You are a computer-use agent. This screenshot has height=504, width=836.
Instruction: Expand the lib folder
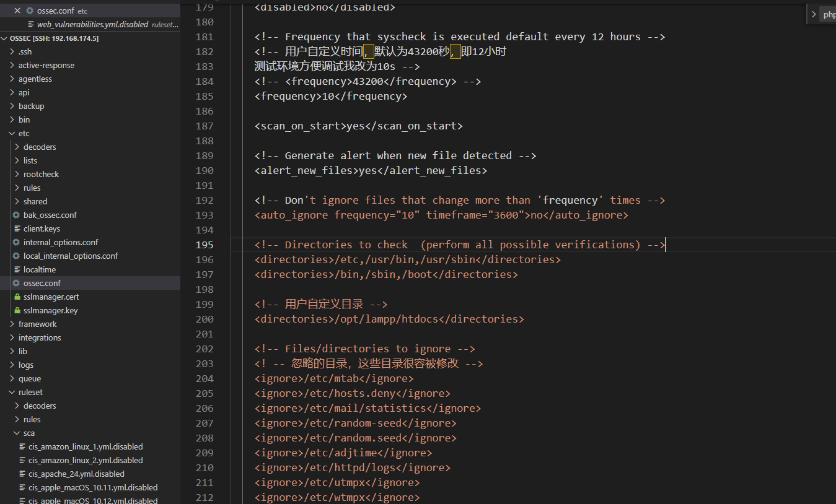pos(12,351)
